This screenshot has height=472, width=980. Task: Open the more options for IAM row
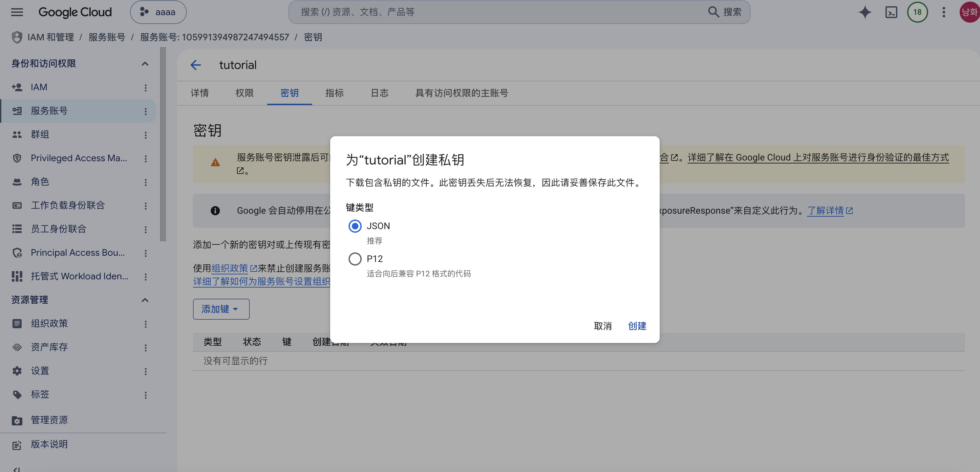click(x=145, y=88)
